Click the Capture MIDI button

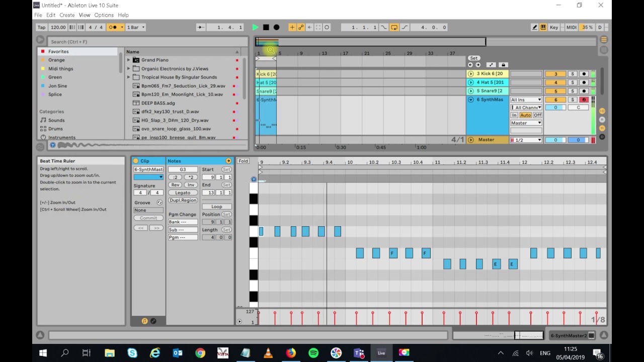[318, 27]
